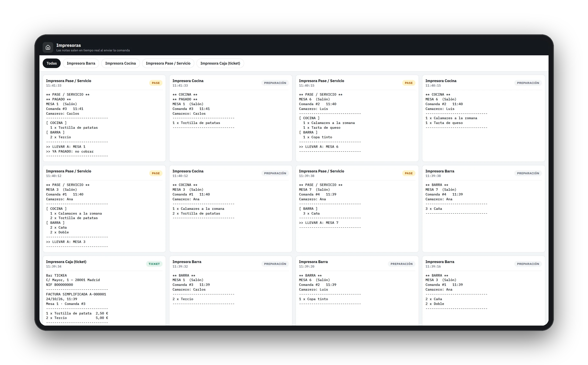Show Impresora Pase / Servicio notes

[x=168, y=63]
